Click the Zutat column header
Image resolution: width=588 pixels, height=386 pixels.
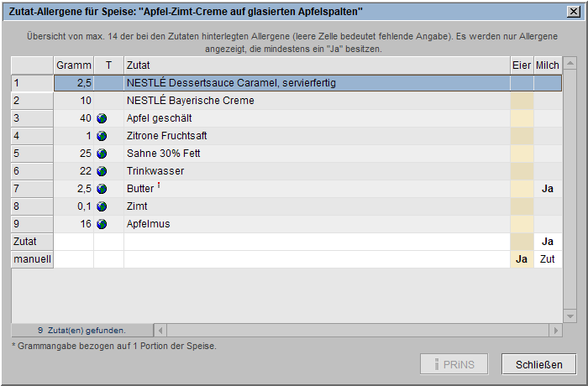tap(316, 65)
